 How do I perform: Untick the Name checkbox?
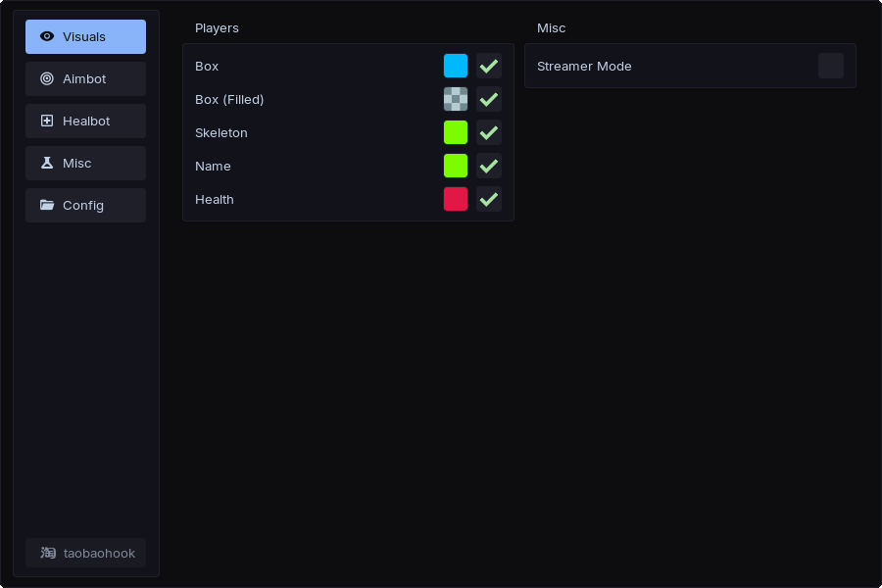pos(489,166)
